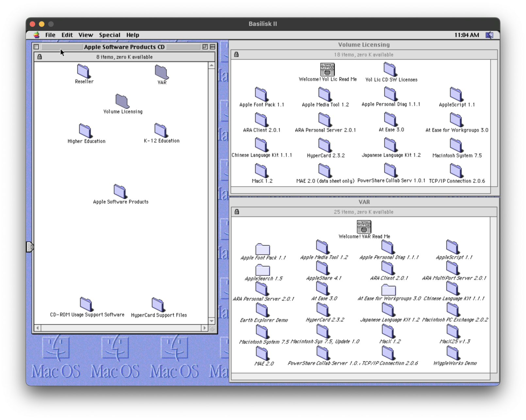
Task: Open the Help menu
Action: click(x=133, y=35)
